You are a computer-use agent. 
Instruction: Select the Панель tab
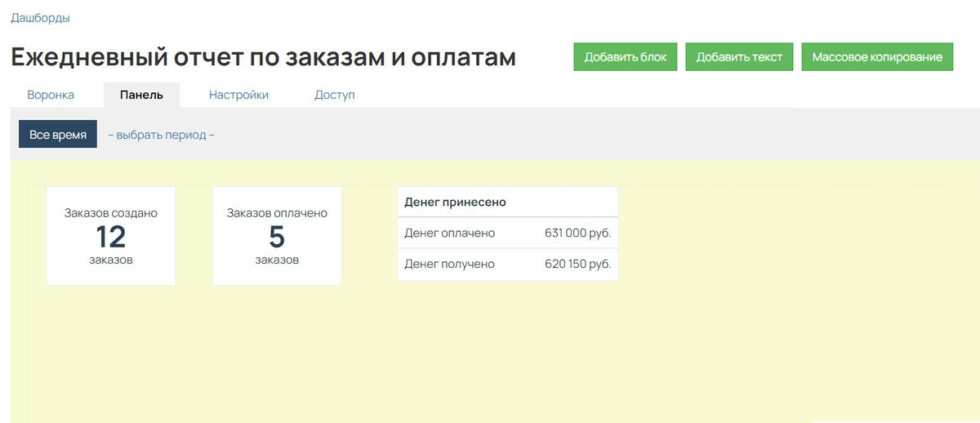coord(141,95)
